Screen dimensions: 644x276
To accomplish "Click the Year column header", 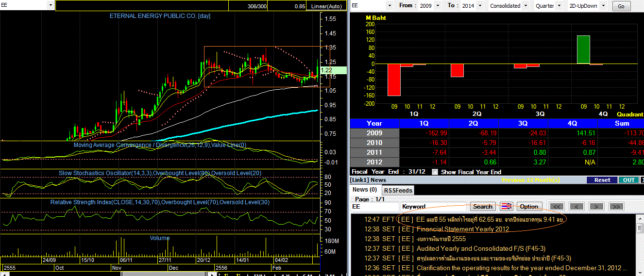I will tap(374, 123).
